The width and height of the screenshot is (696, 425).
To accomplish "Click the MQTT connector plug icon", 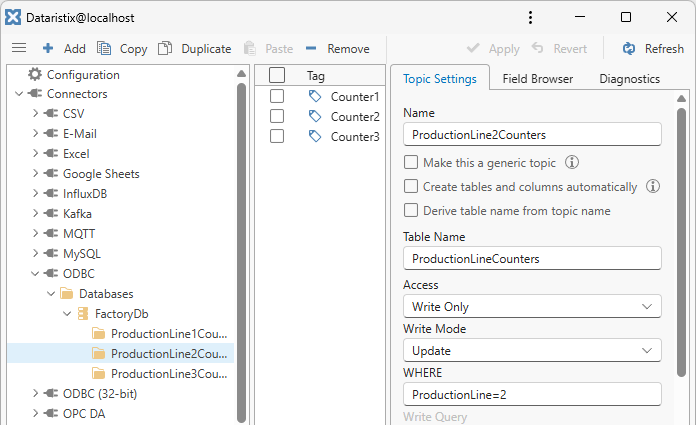I will pyautogui.click(x=51, y=233).
